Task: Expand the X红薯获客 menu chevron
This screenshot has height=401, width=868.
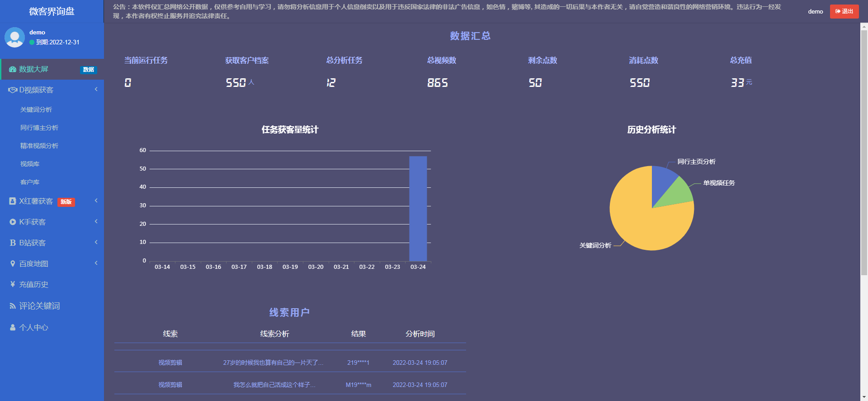Action: [x=96, y=200]
